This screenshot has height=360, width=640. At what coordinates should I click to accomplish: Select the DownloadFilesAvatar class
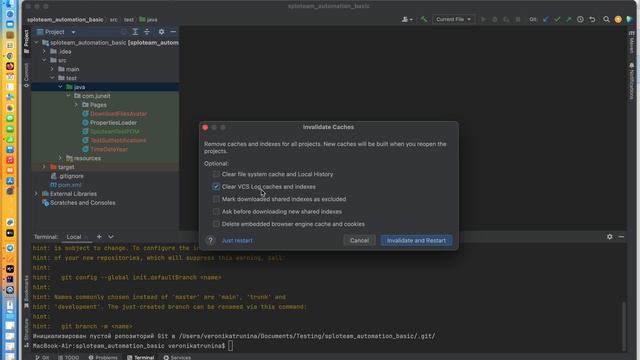(x=118, y=114)
